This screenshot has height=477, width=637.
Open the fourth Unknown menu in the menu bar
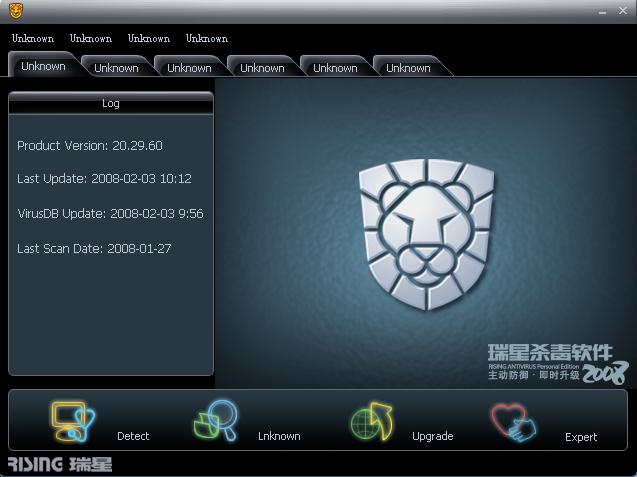click(x=207, y=39)
